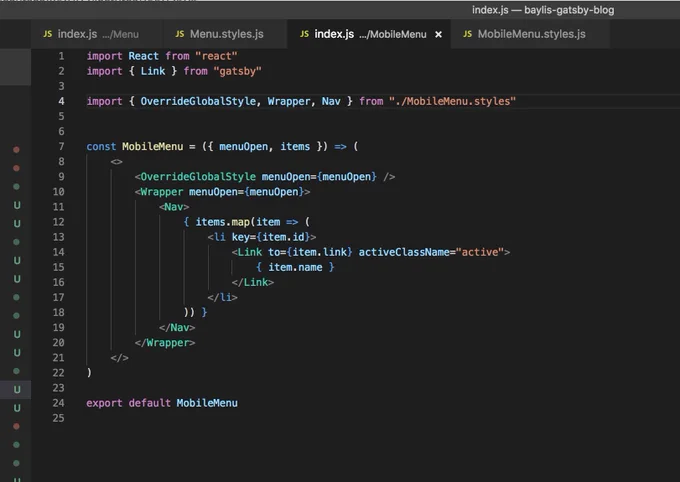Click items.map on line 12

pos(222,222)
